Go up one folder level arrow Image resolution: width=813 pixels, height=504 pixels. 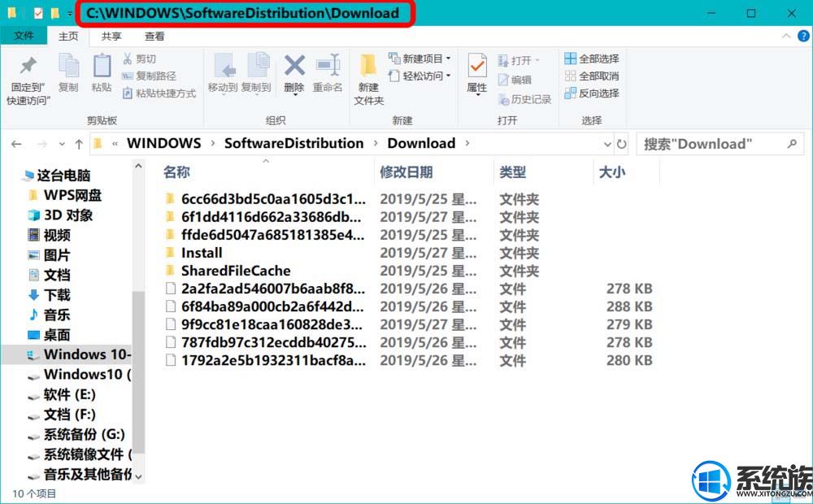[x=79, y=144]
